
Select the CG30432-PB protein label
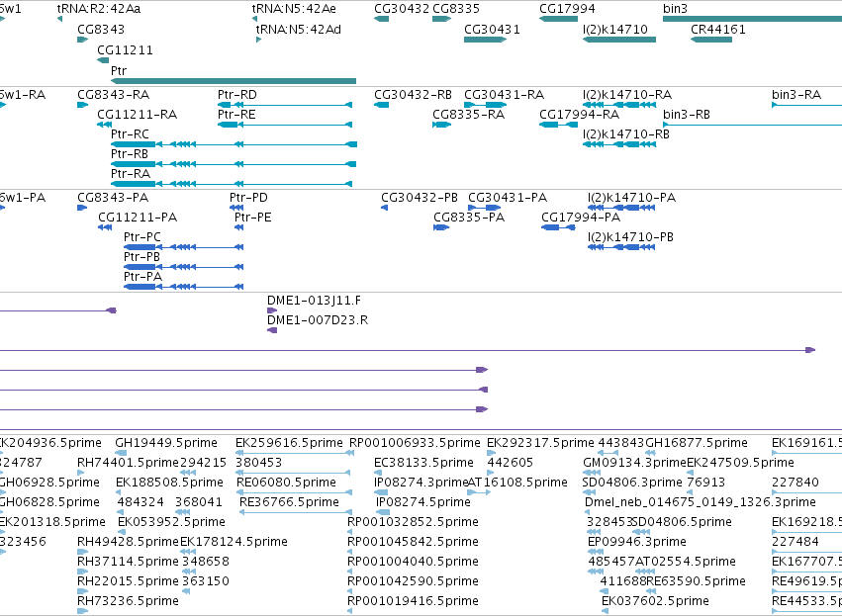[420, 198]
